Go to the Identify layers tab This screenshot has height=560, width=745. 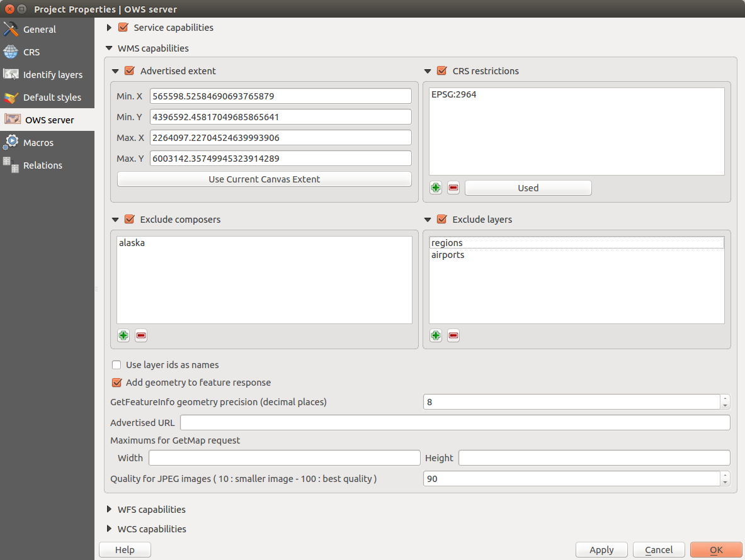[x=52, y=75]
